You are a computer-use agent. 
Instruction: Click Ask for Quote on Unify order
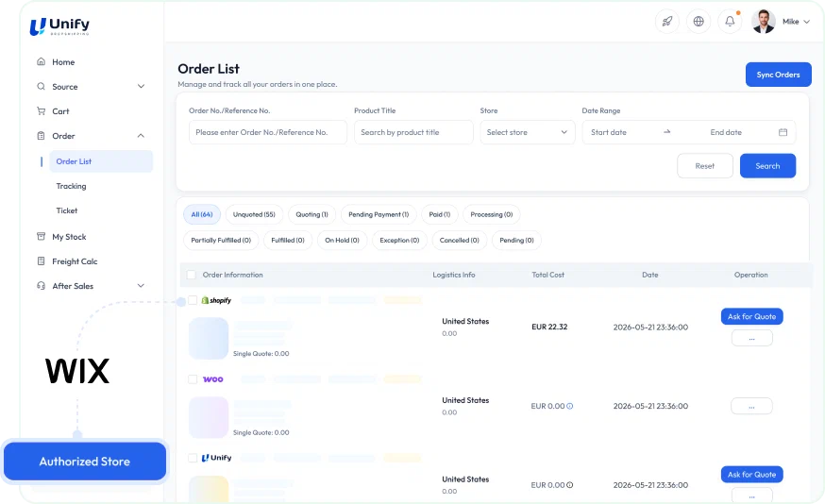(x=752, y=474)
